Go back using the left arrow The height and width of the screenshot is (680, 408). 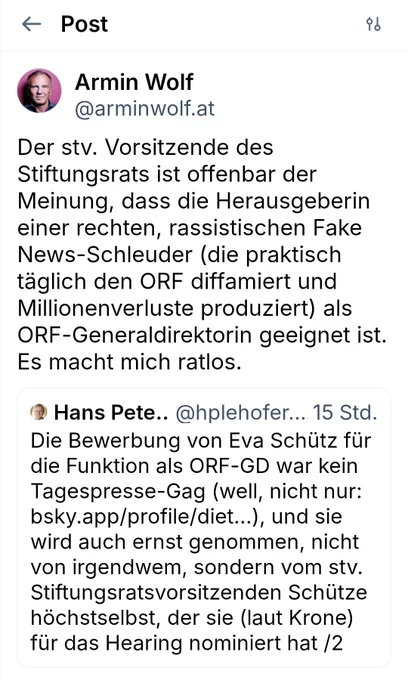pyautogui.click(x=31, y=24)
